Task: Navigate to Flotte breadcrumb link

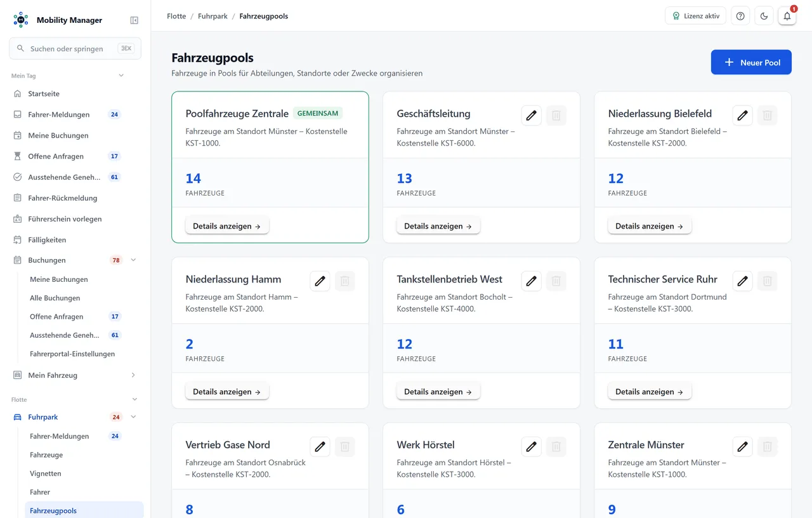Action: coord(176,16)
